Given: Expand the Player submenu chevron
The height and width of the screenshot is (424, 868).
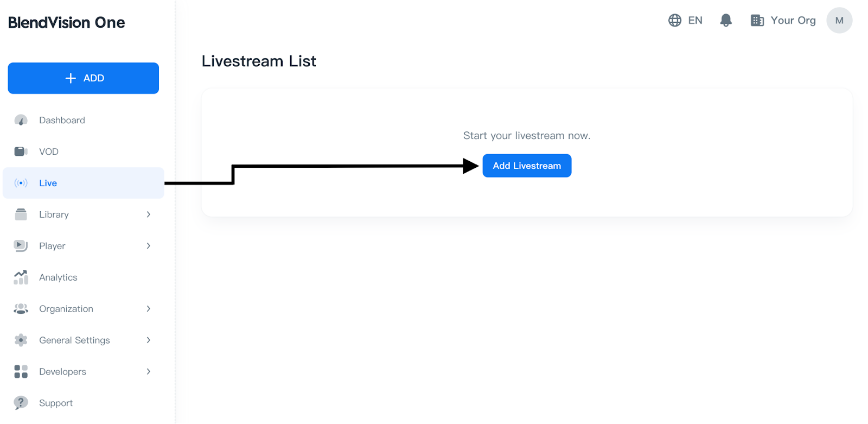Looking at the screenshot, I should (x=149, y=246).
